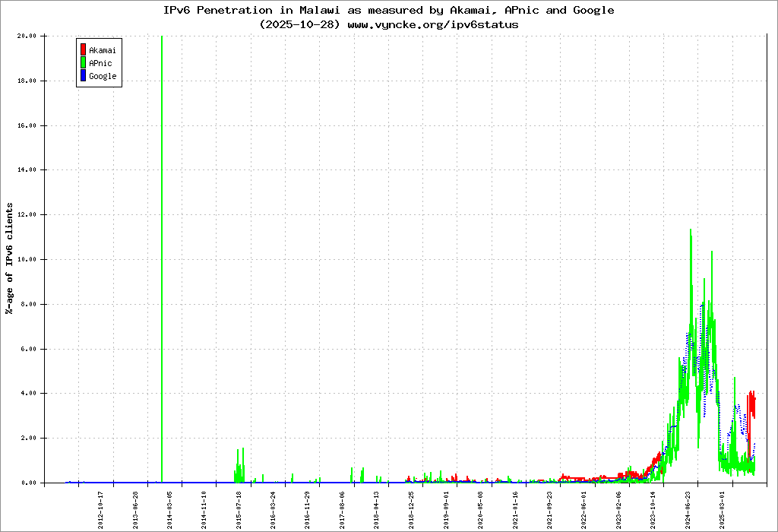Image resolution: width=778 pixels, height=532 pixels.
Task: Click the y-axis title '%-age of IPv6 clients'
Action: click(9, 258)
